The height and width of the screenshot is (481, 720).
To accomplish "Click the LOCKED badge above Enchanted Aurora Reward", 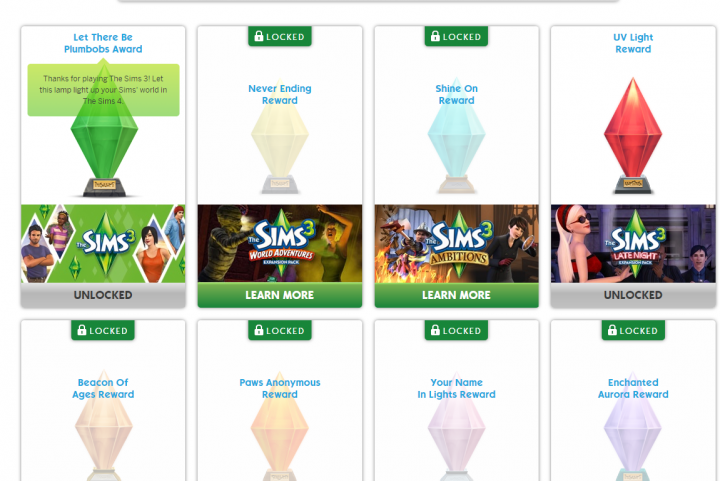I will (633, 330).
